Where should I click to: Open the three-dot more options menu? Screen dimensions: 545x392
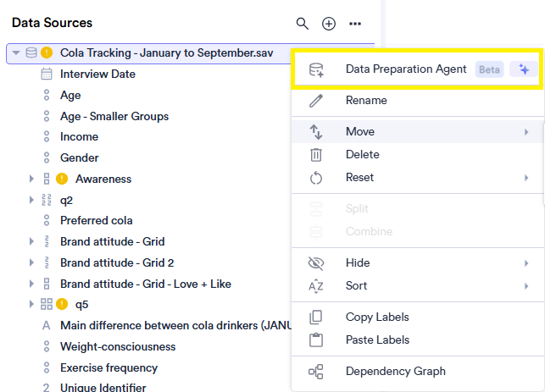(x=355, y=24)
